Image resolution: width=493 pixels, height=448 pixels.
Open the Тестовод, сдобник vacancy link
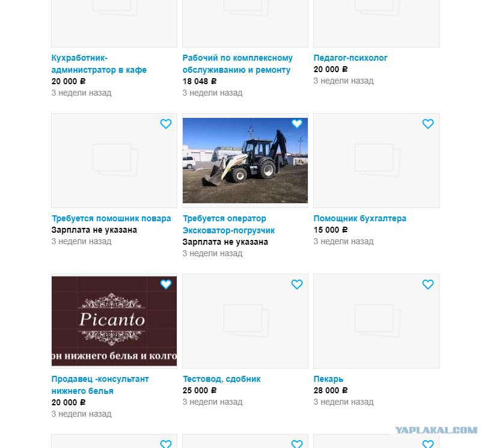[221, 379]
